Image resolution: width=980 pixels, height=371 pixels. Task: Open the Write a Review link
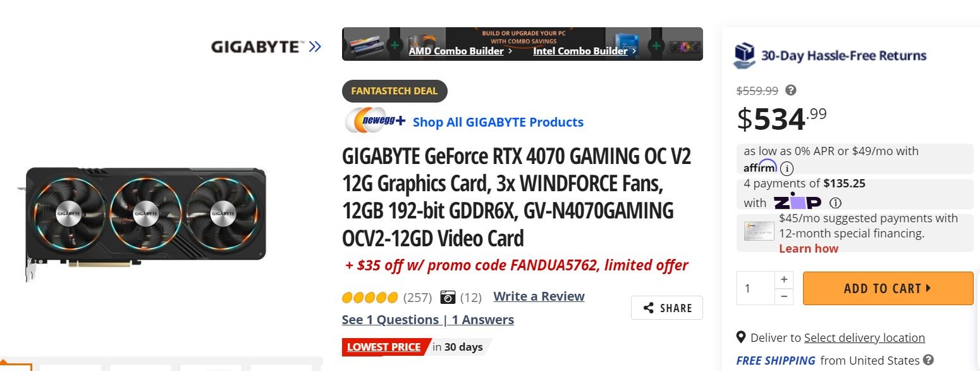pos(539,296)
